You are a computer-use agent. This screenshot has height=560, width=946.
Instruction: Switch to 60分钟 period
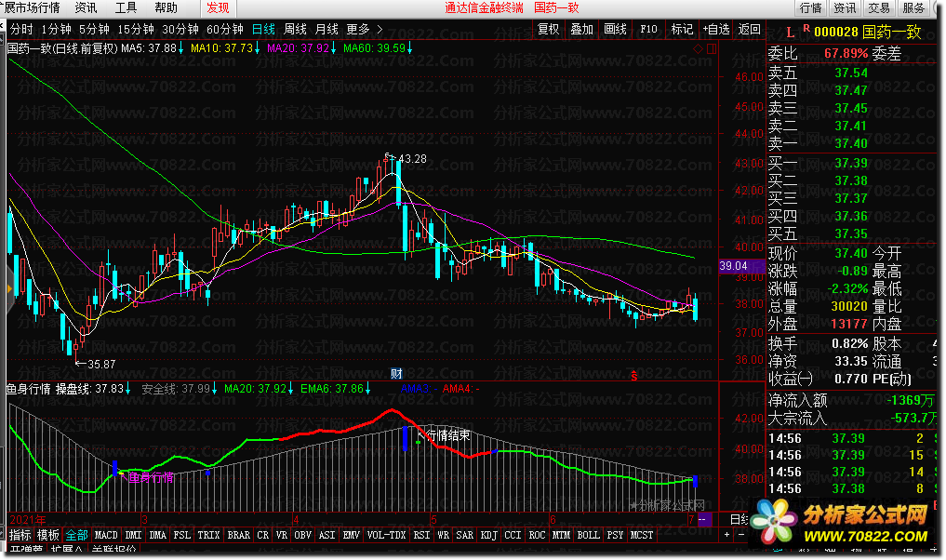click(225, 29)
